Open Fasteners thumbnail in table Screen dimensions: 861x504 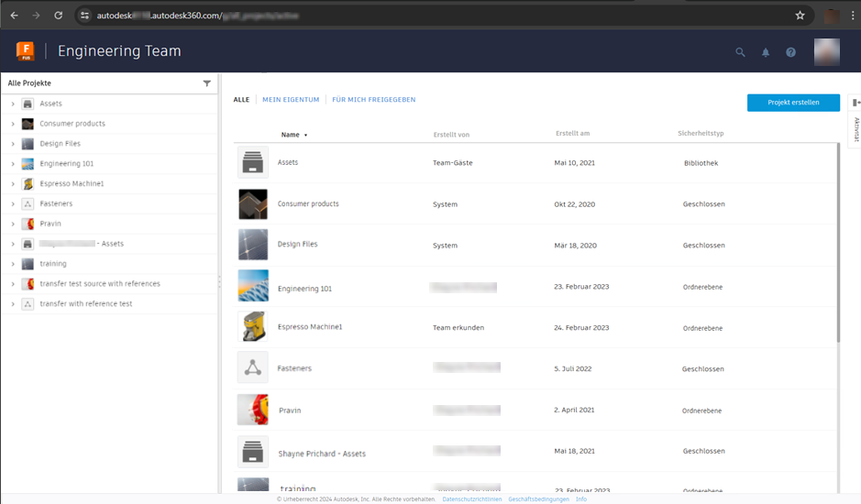pos(252,367)
